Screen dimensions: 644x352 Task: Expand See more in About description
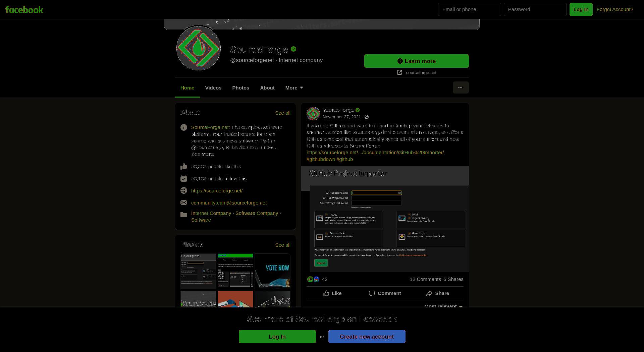202,154
